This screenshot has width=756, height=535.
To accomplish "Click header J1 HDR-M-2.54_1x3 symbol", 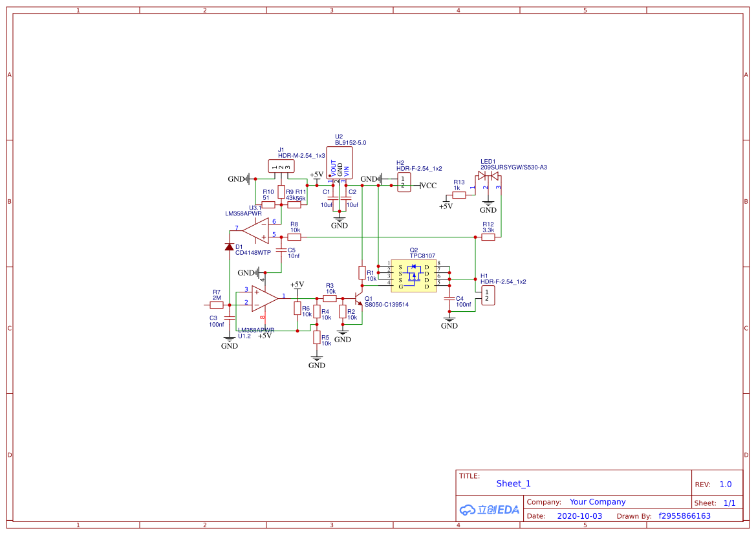I will tap(282, 166).
